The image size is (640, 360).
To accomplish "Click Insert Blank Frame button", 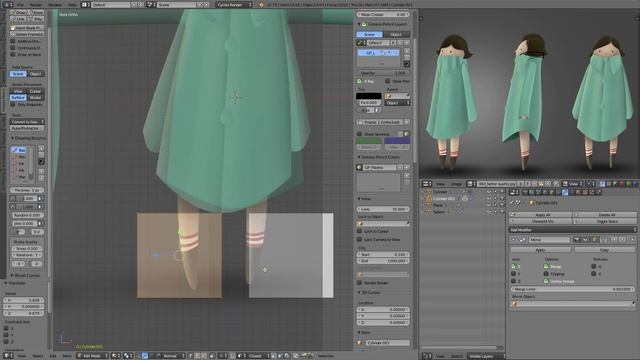I will tap(27, 28).
